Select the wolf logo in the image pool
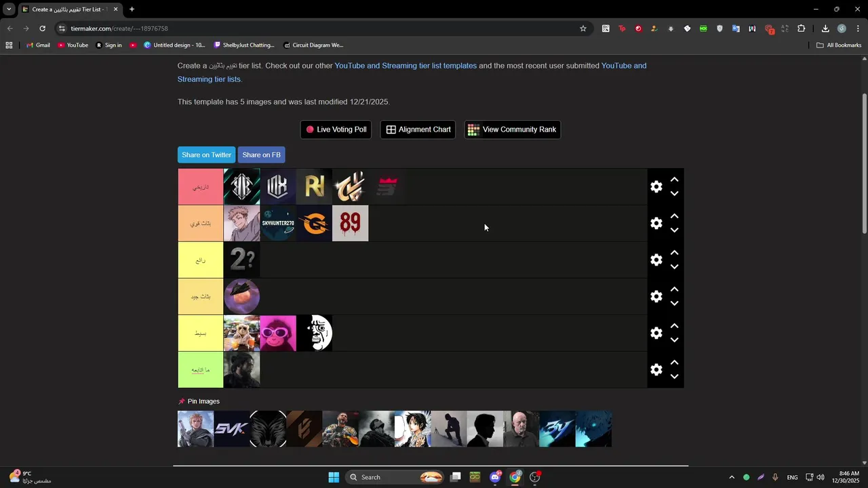This screenshot has height=488, width=868. 268,429
